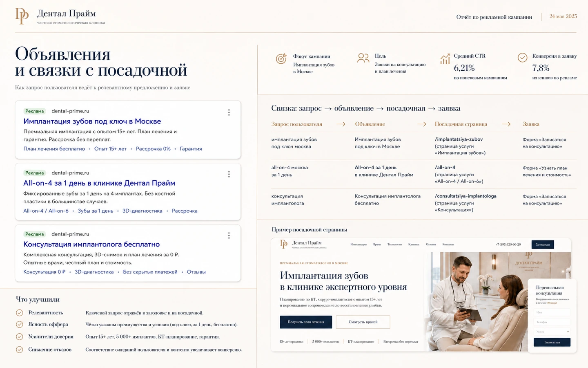This screenshot has height=368, width=588.
Task: Click the check icon next to Ясность оффера
Action: [x=19, y=324]
